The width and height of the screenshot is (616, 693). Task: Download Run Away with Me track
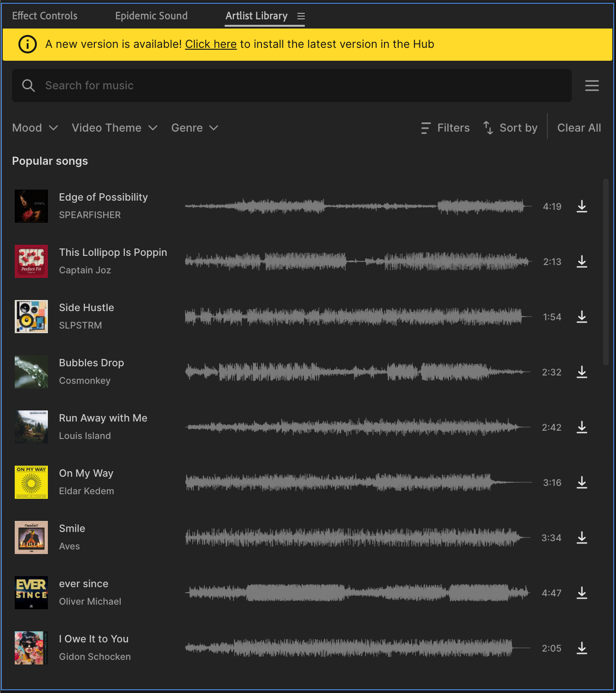click(x=582, y=427)
